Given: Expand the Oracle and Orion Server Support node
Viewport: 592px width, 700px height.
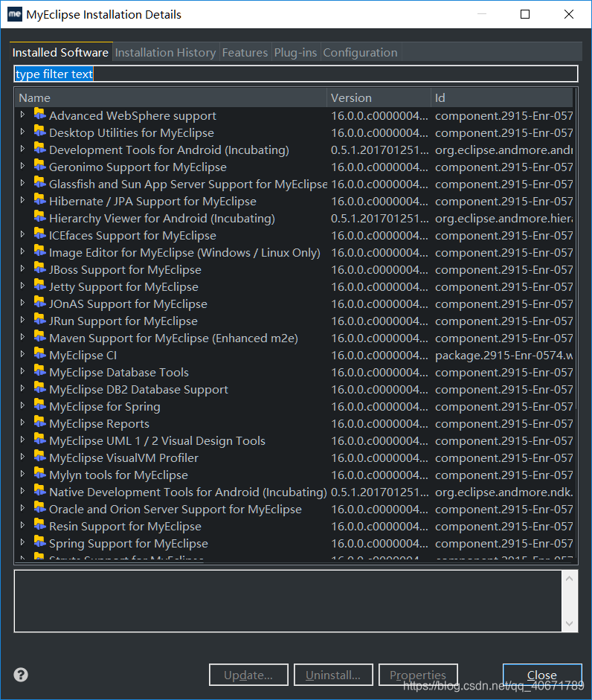Looking at the screenshot, I should [22, 508].
